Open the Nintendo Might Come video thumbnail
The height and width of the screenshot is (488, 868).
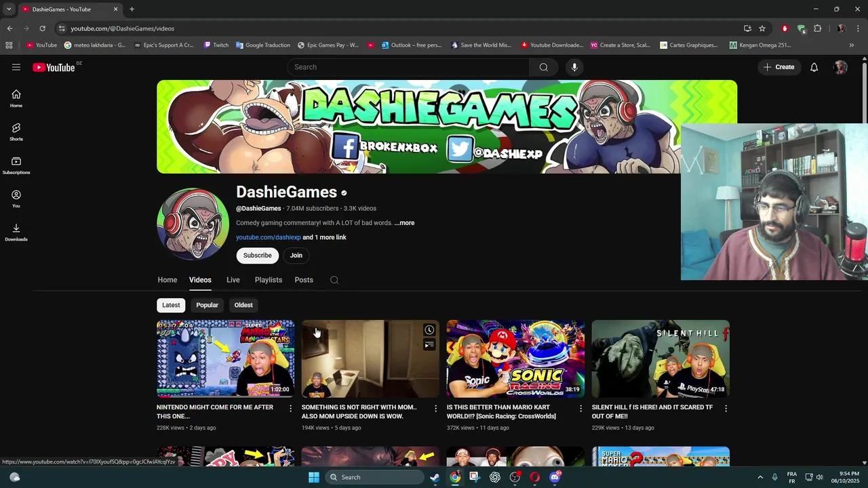(x=226, y=359)
